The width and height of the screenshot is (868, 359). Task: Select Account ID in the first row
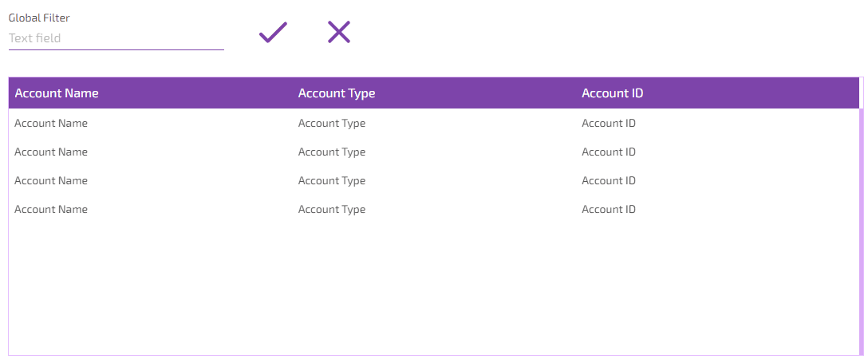click(x=609, y=124)
